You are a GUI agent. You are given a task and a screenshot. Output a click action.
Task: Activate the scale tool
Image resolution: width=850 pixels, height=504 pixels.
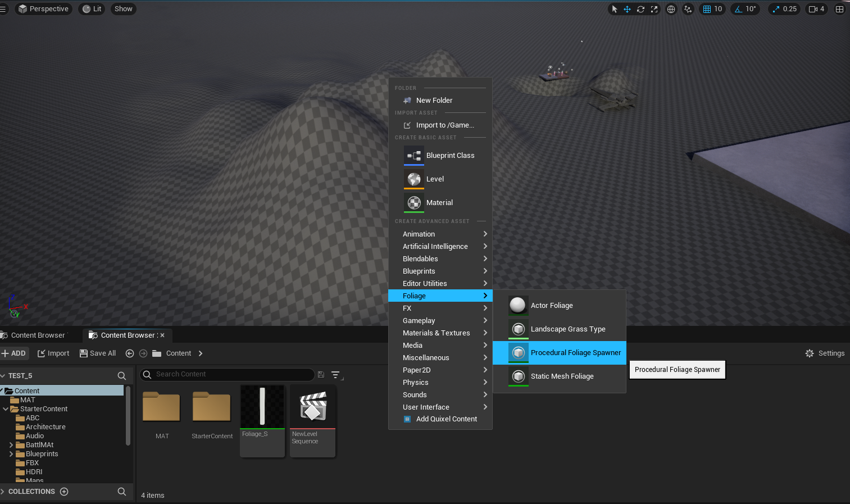tap(654, 9)
